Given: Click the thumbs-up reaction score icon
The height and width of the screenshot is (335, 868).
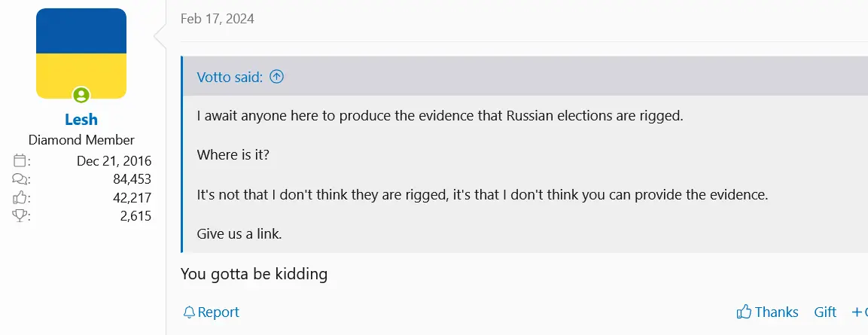Looking at the screenshot, I should [20, 198].
